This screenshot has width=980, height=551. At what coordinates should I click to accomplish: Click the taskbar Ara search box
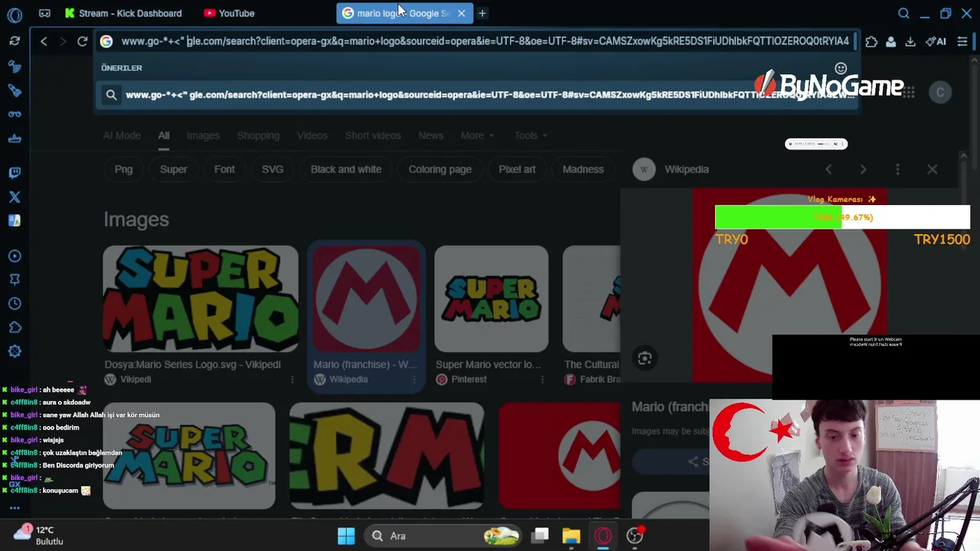[x=444, y=536]
